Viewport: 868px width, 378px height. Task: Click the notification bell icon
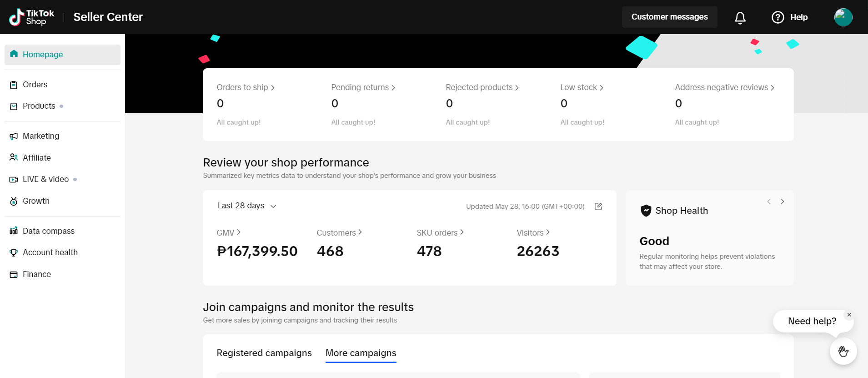click(740, 17)
